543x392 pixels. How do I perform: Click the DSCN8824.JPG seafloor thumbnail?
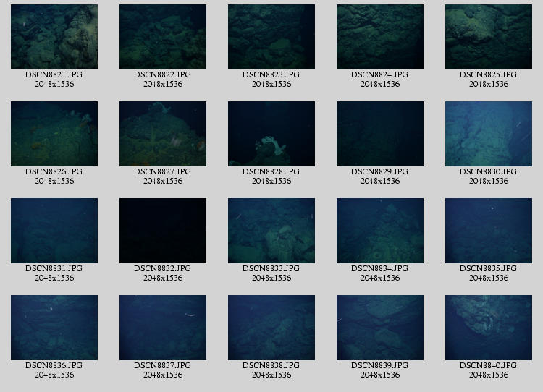[x=380, y=37]
